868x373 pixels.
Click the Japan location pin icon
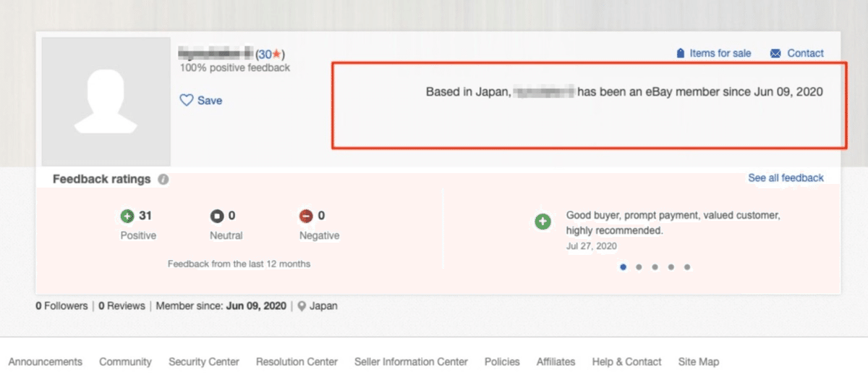(302, 306)
